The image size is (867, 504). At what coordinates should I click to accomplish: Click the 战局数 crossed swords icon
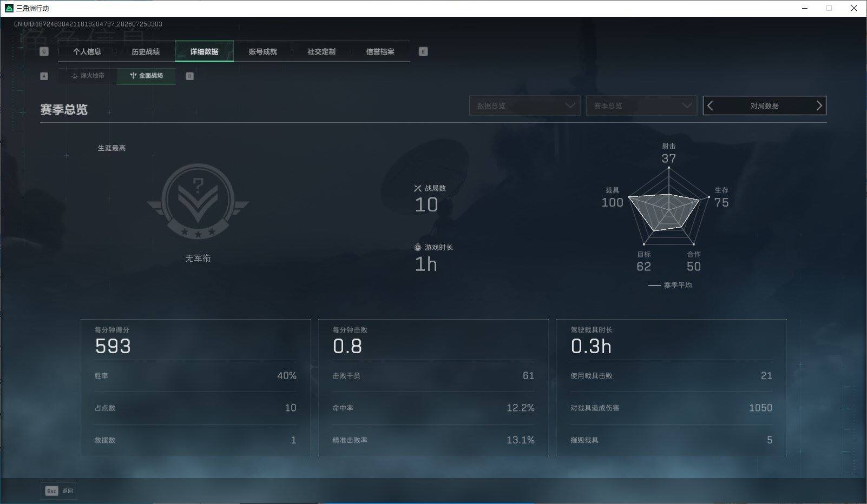tap(418, 188)
